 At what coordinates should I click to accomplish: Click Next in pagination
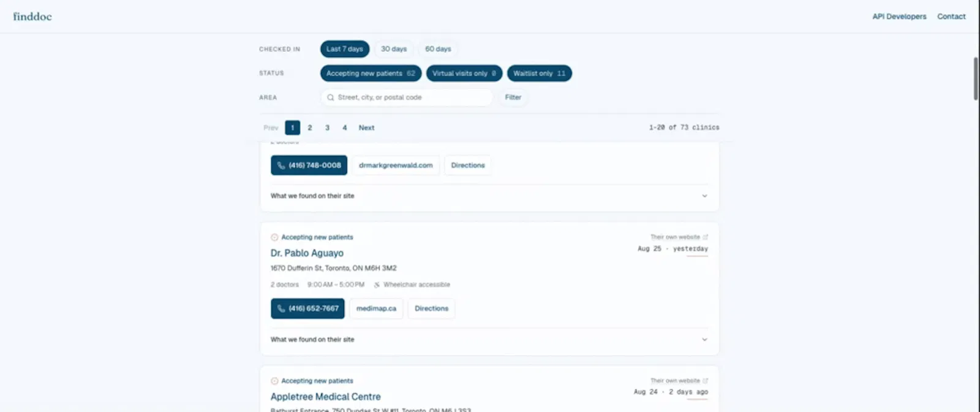point(366,128)
